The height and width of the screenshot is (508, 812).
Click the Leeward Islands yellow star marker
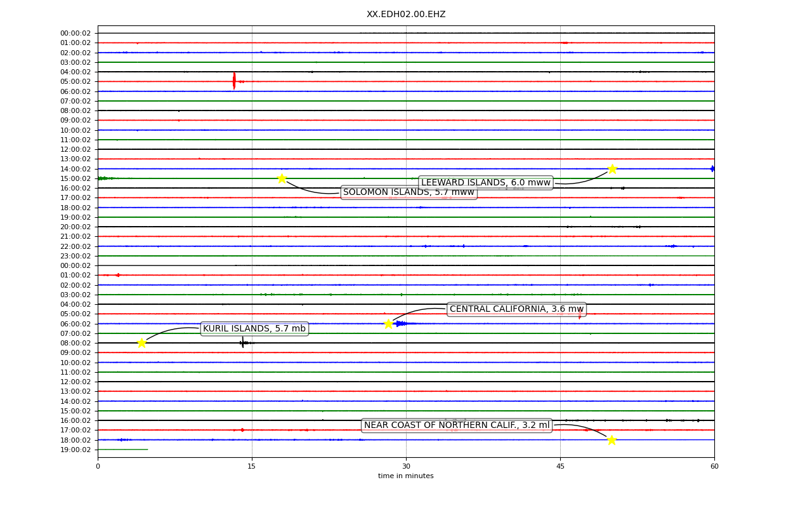click(x=612, y=169)
